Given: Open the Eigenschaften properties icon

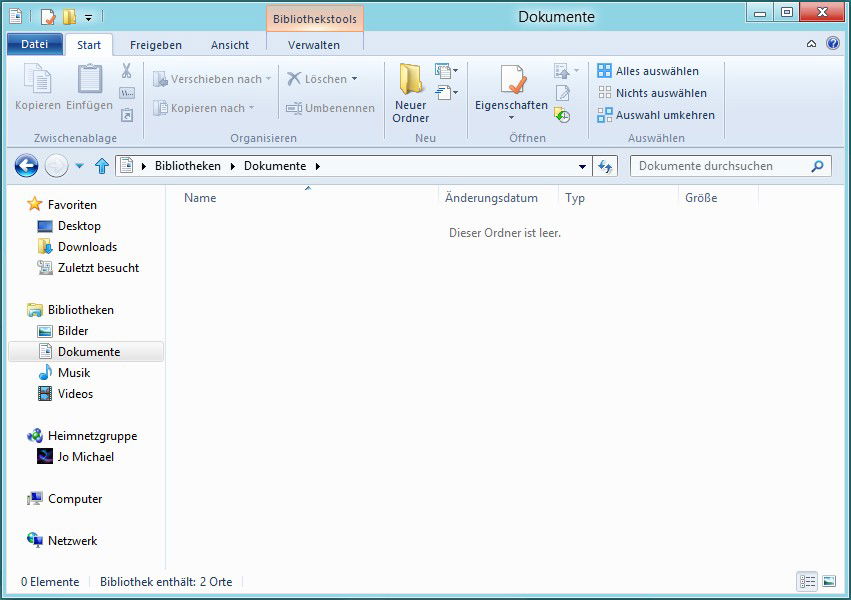Looking at the screenshot, I should (512, 80).
